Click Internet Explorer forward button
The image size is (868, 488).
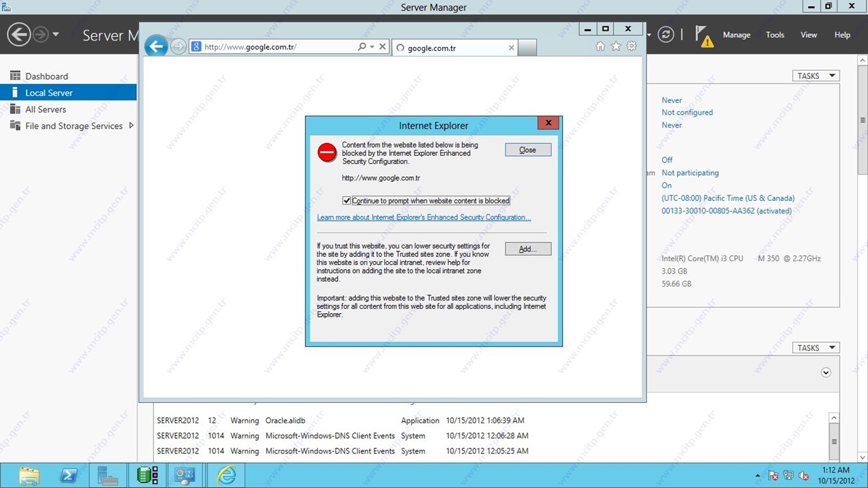[178, 47]
